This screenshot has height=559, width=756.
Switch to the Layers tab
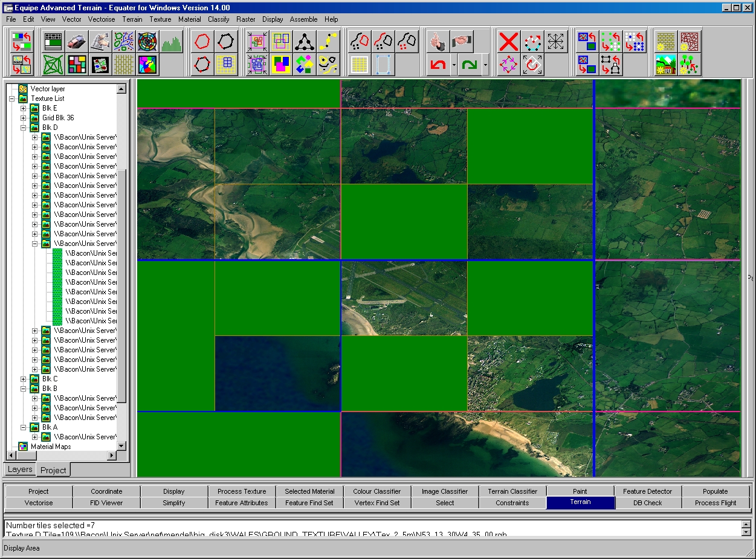tap(19, 470)
